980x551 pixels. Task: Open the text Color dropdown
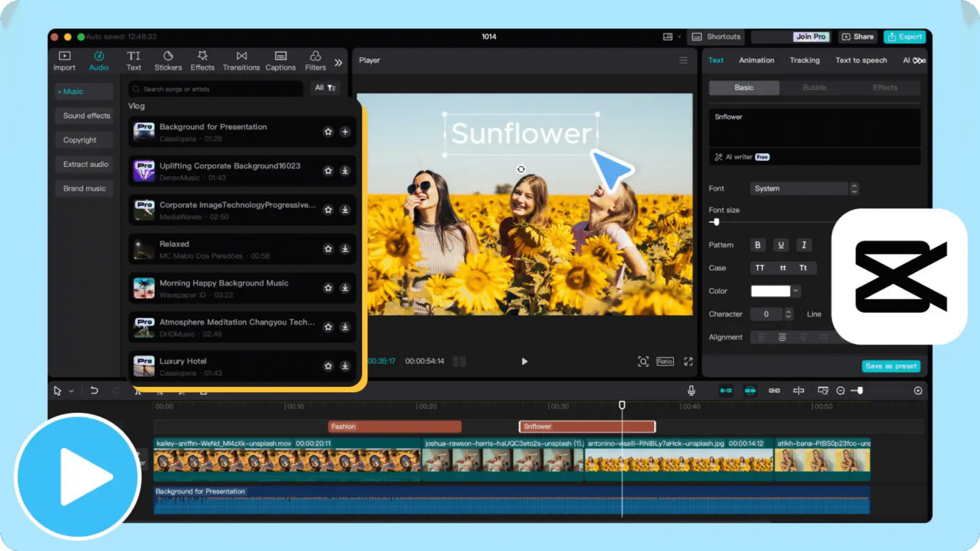pyautogui.click(x=796, y=291)
